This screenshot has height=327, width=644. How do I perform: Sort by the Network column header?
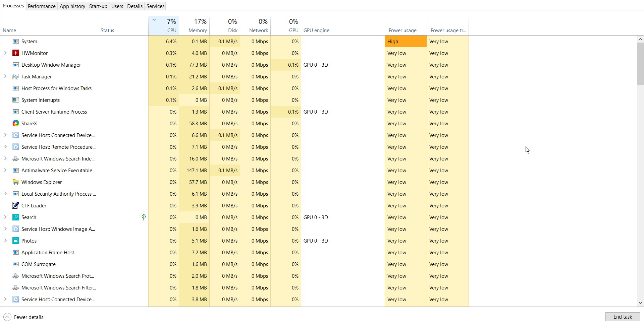point(255,26)
